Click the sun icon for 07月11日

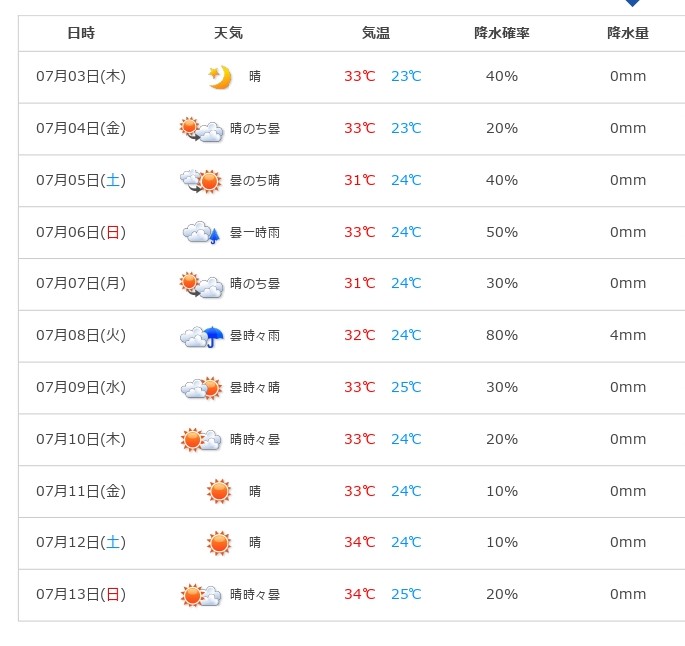(x=219, y=491)
